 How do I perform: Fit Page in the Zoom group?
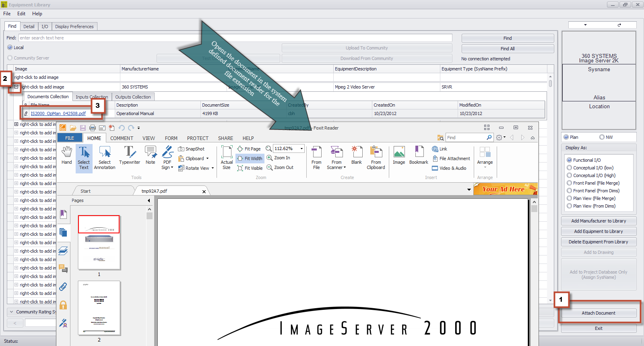pos(249,149)
